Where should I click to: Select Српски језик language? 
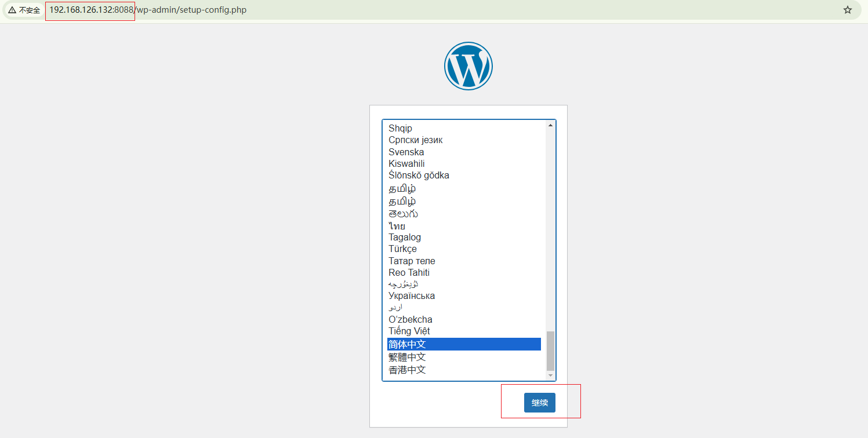pyautogui.click(x=464, y=140)
